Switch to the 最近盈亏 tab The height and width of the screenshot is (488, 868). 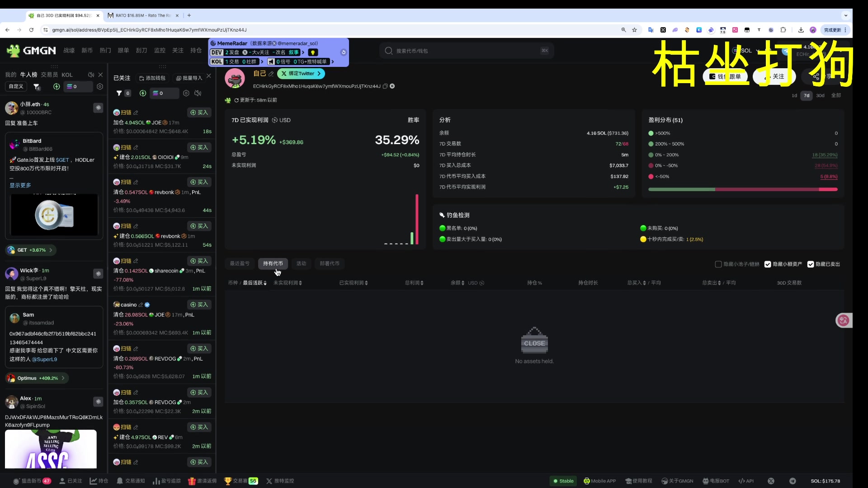coord(240,263)
